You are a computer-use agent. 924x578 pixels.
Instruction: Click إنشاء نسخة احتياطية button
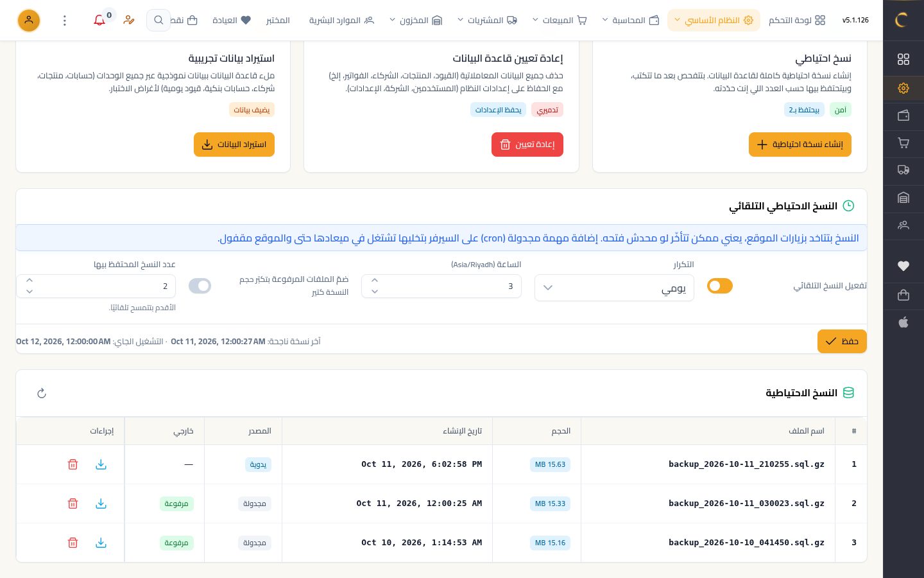[800, 144]
